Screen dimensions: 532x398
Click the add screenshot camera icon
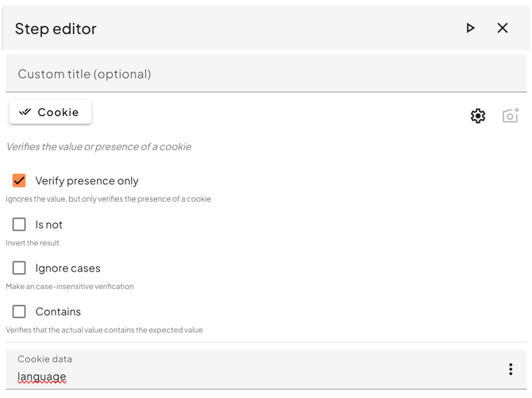[x=511, y=116]
